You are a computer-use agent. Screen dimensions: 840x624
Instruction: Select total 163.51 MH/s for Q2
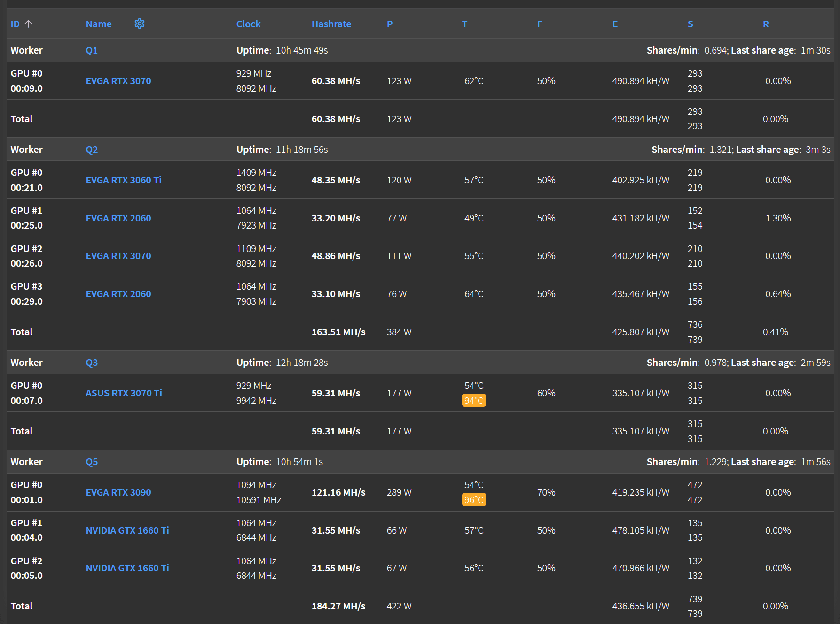pyautogui.click(x=338, y=332)
